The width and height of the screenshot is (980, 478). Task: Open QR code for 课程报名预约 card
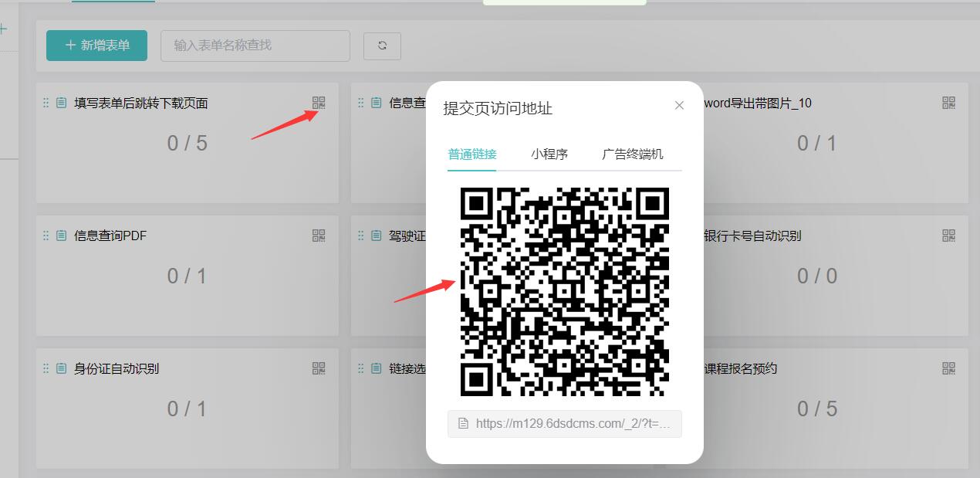click(x=949, y=368)
